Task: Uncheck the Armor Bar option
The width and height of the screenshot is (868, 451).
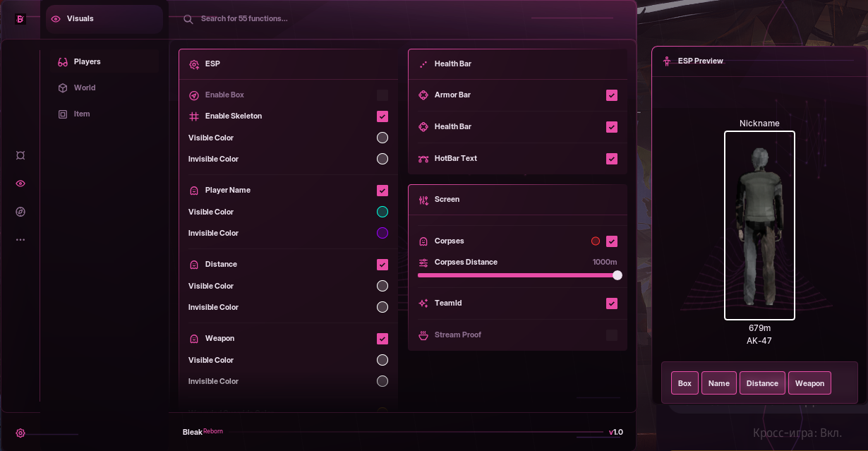Action: click(x=612, y=95)
